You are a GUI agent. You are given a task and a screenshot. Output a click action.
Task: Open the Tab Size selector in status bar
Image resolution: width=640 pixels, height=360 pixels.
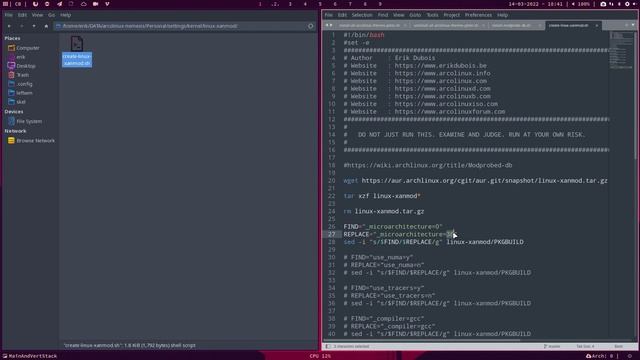click(585, 347)
